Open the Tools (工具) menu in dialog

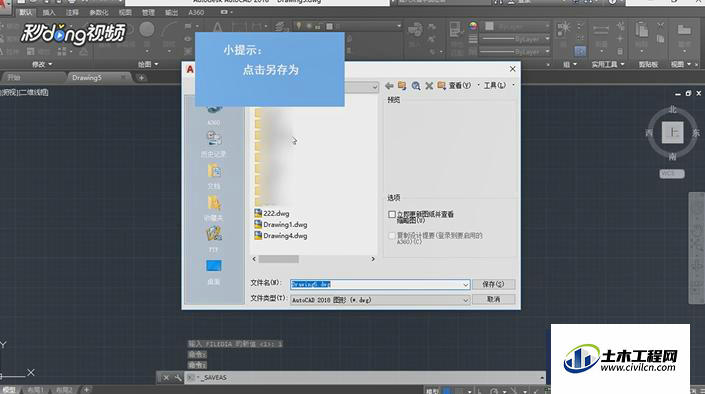tap(495, 85)
